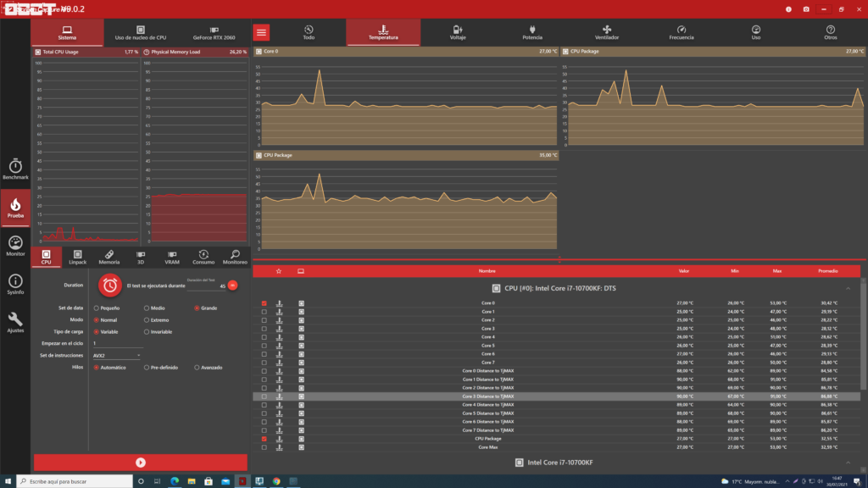The height and width of the screenshot is (488, 868).
Task: Collapse the CPU [#0] DTS sensor group
Action: (x=848, y=288)
